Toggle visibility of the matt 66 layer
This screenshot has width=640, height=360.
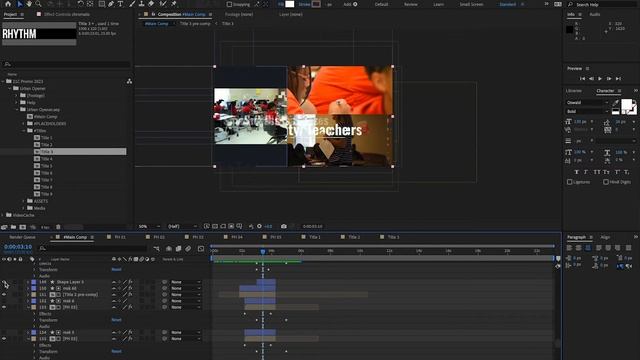point(4,288)
